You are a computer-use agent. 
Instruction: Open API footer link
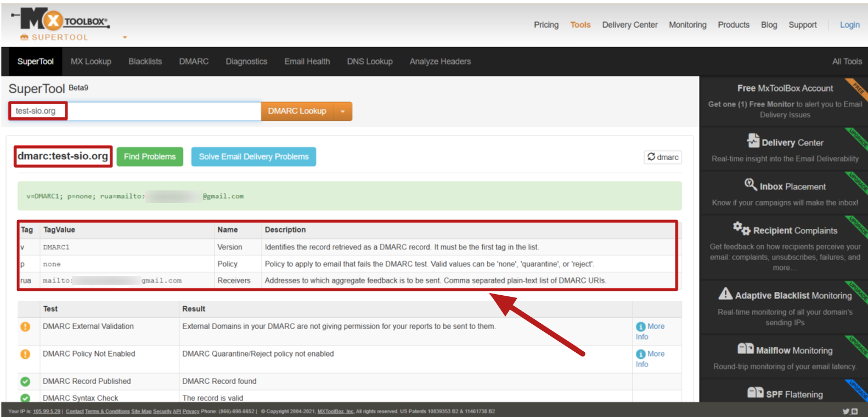(x=177, y=411)
